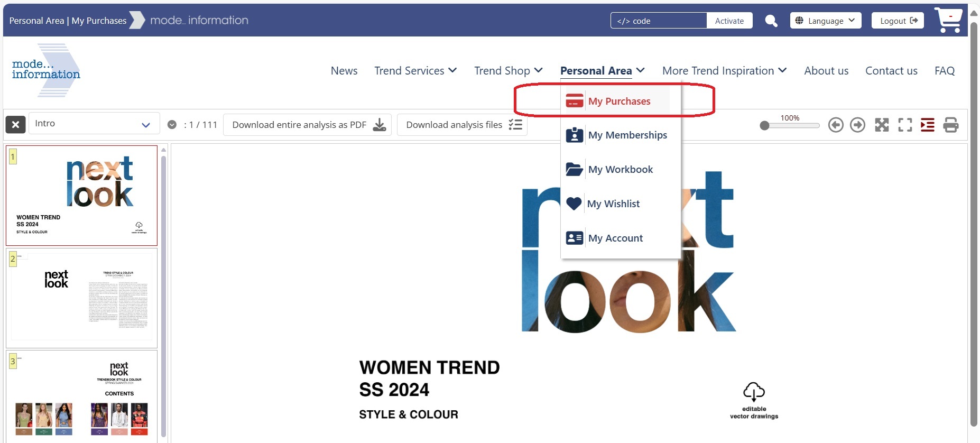Click the search magnifier icon
The image size is (980, 443).
click(x=771, y=21)
